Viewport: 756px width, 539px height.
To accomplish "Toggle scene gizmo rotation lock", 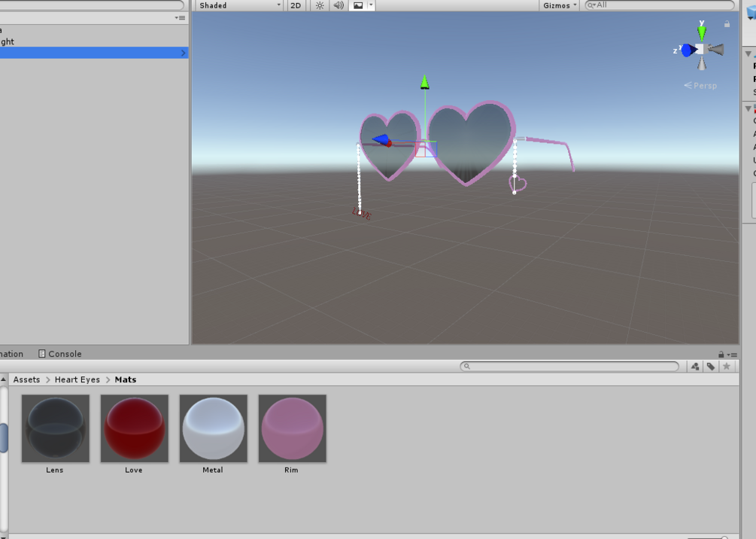I will (727, 23).
